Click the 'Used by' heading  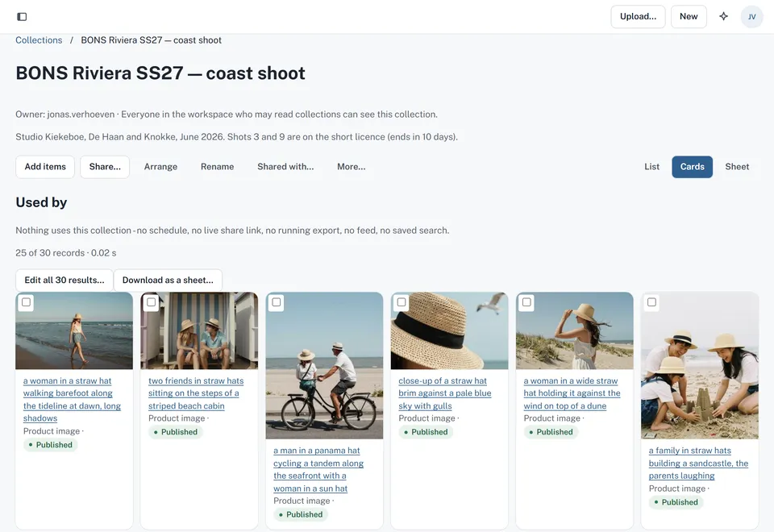pos(41,202)
